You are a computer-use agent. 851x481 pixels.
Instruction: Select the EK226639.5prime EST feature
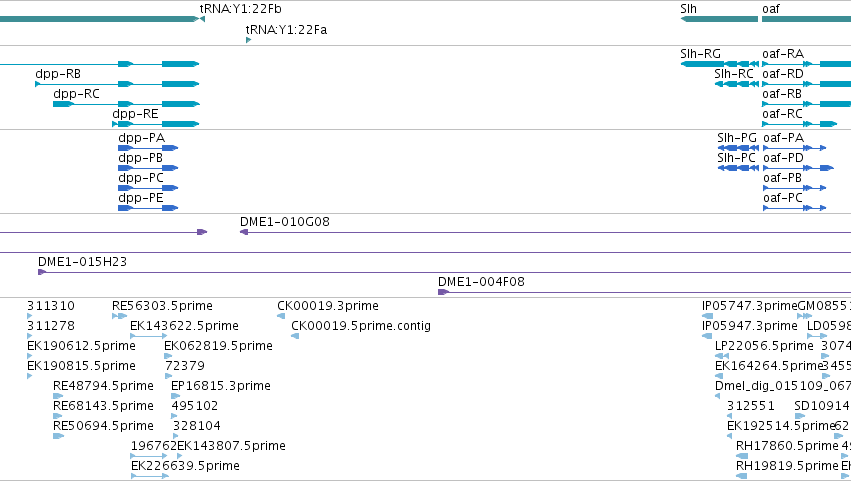click(150, 476)
